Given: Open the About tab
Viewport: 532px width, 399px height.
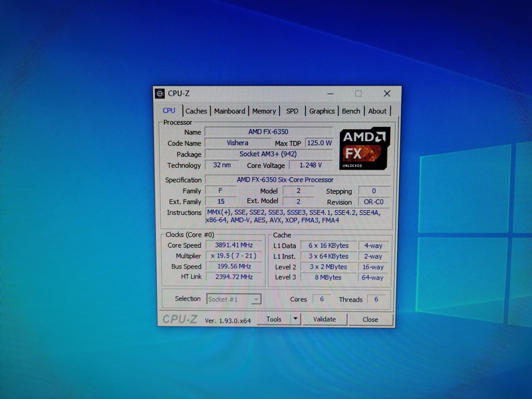Looking at the screenshot, I should tap(377, 111).
